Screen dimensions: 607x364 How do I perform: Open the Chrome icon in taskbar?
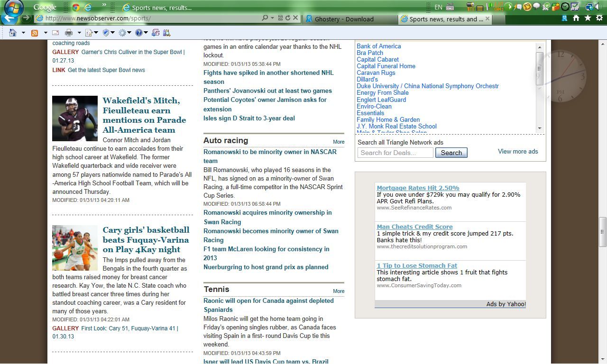[x=75, y=7]
